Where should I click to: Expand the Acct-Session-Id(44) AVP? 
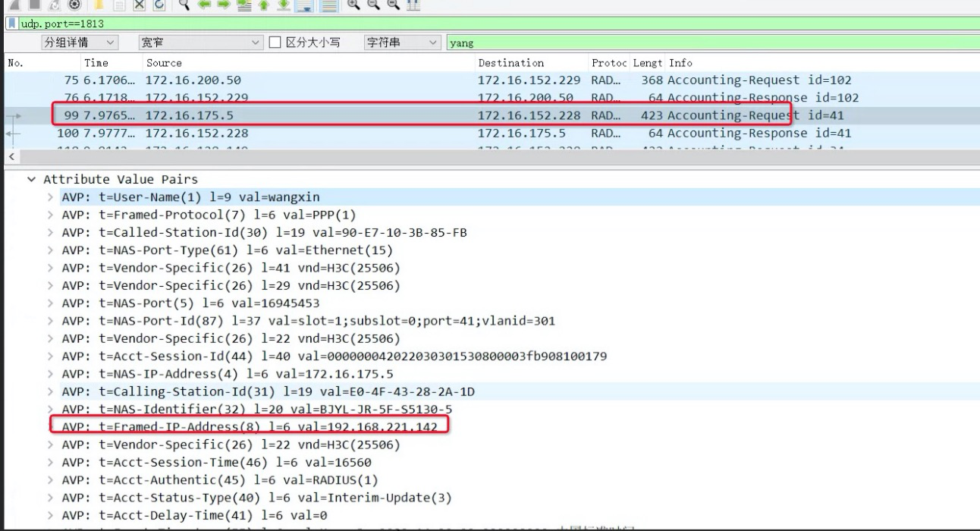tap(50, 357)
